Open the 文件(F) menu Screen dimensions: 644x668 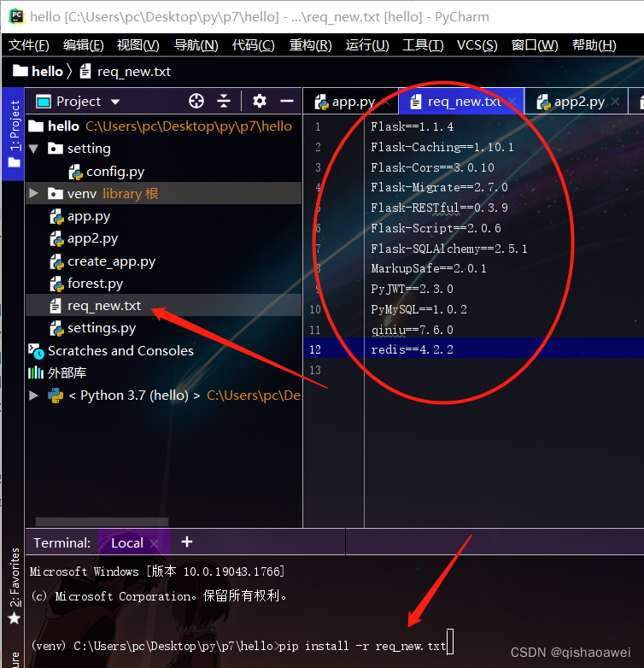pyautogui.click(x=28, y=45)
